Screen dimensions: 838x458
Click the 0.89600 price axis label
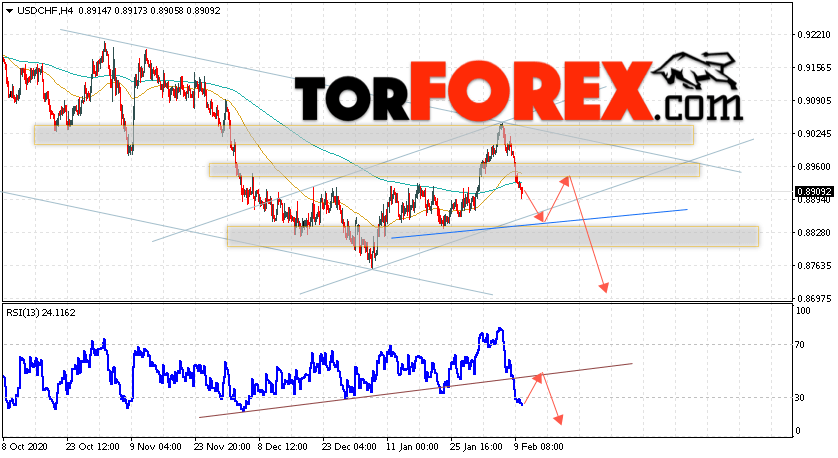(814, 167)
